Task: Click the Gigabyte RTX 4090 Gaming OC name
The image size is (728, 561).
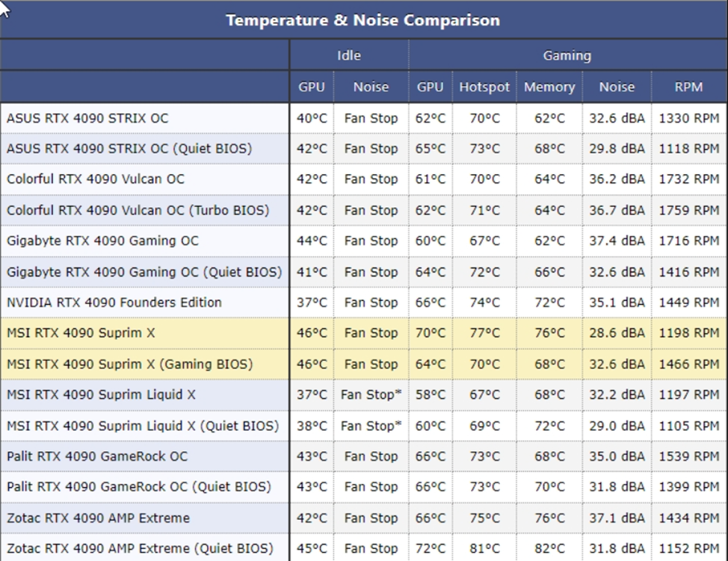Action: 102,241
